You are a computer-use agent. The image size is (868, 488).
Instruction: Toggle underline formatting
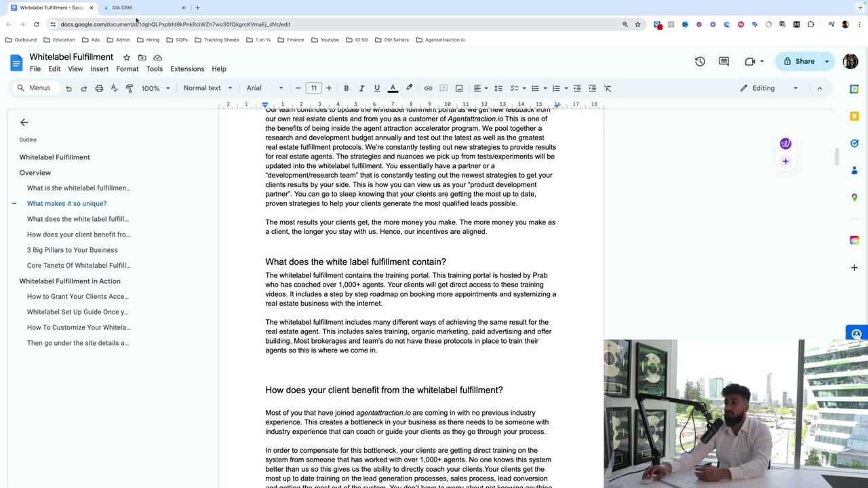pos(377,88)
